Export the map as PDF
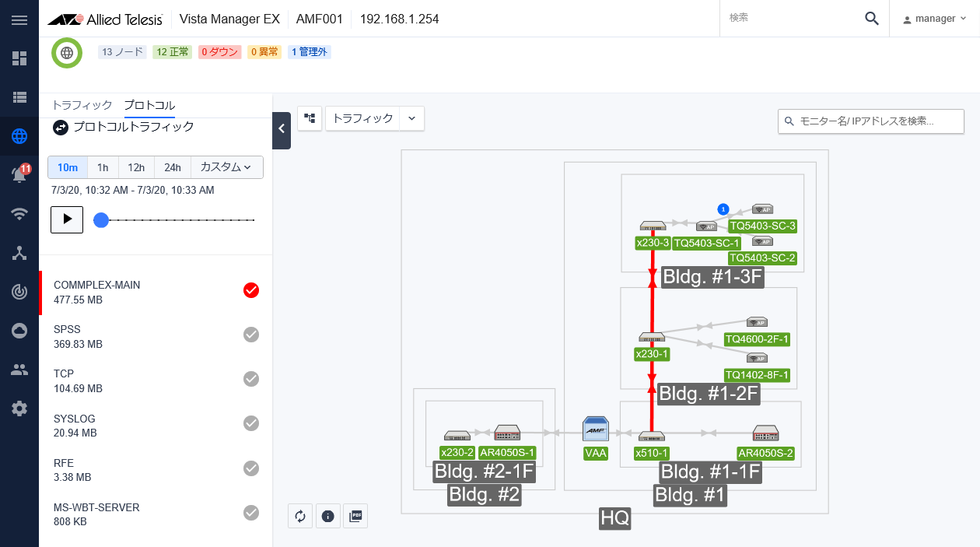Image resolution: width=980 pixels, height=547 pixels. pos(355,516)
